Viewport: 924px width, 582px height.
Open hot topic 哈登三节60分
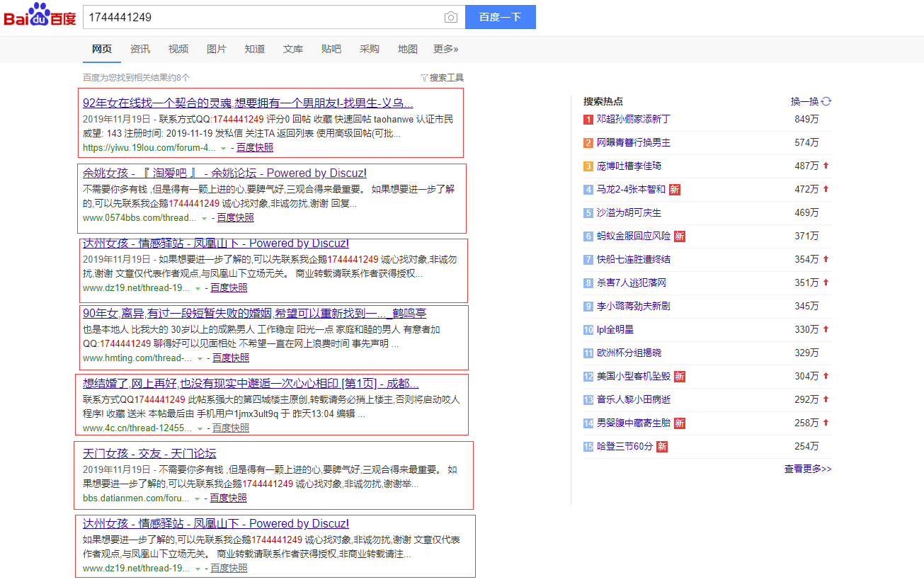[624, 446]
